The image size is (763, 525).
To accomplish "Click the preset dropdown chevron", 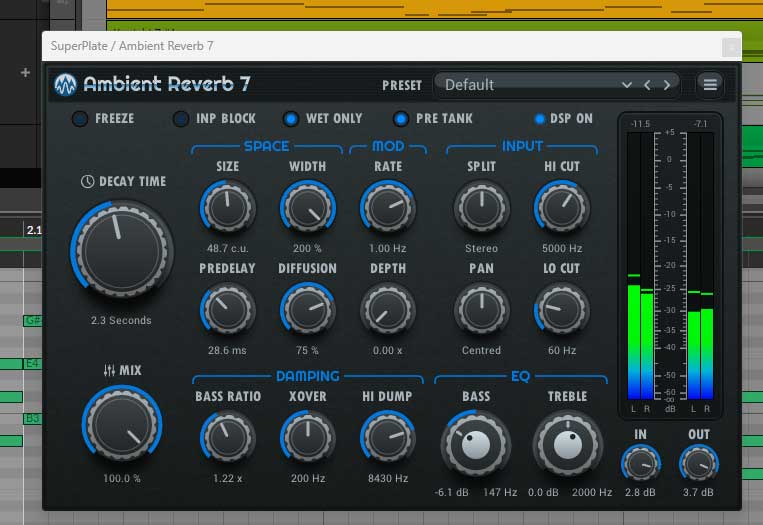I will [627, 85].
